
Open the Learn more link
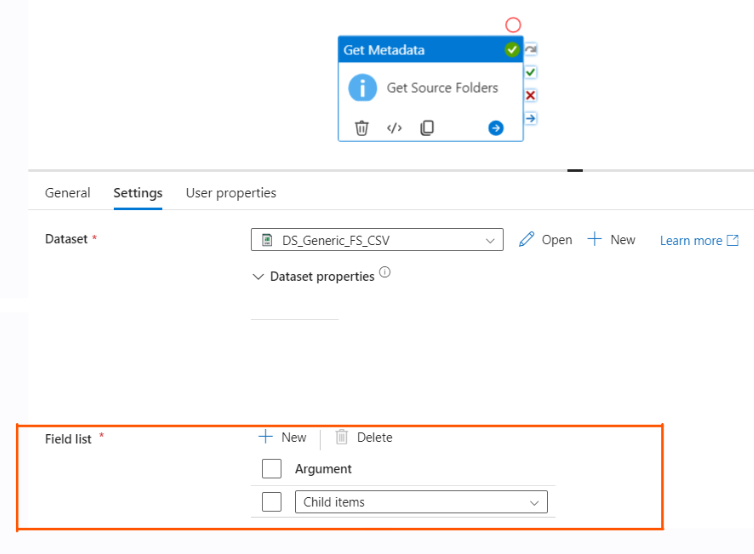(699, 240)
